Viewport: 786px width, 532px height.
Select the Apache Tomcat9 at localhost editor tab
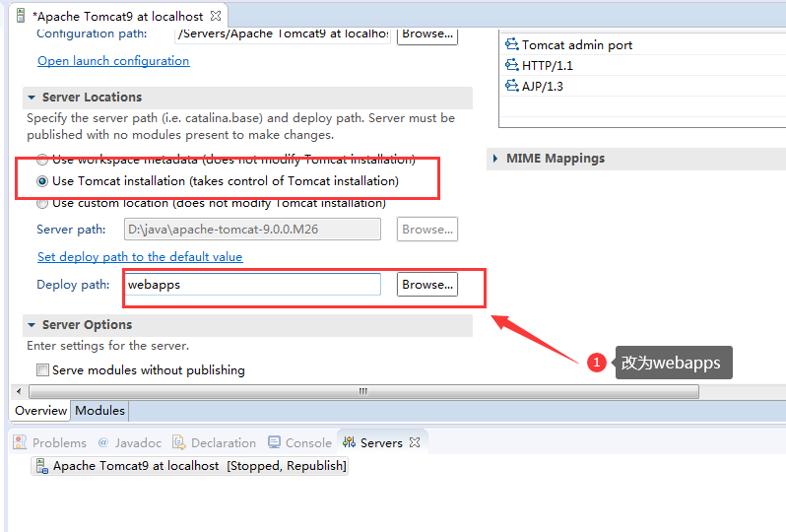point(120,16)
